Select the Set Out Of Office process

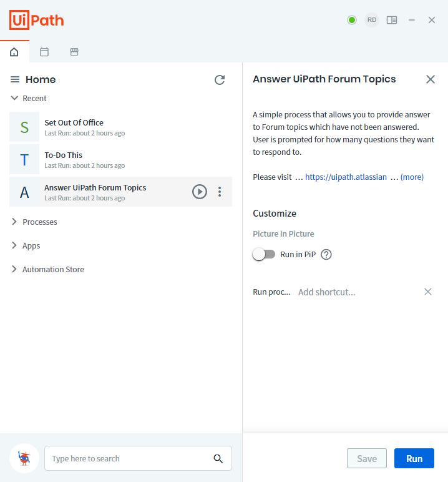coord(121,127)
